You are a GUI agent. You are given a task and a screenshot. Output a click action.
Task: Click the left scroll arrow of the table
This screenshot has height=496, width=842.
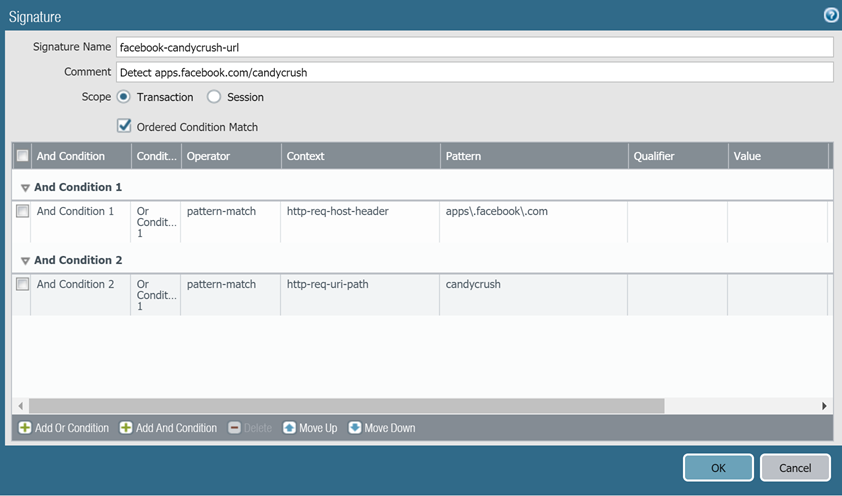(x=20, y=406)
